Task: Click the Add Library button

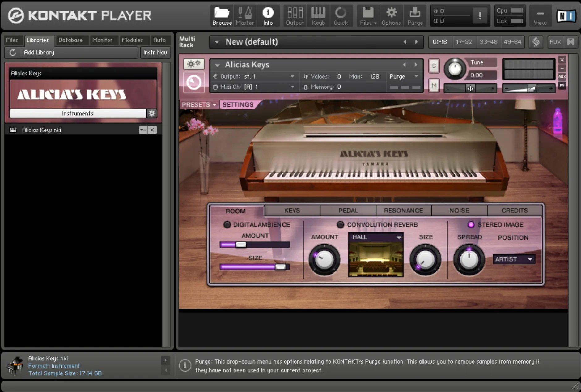Action: [78, 53]
